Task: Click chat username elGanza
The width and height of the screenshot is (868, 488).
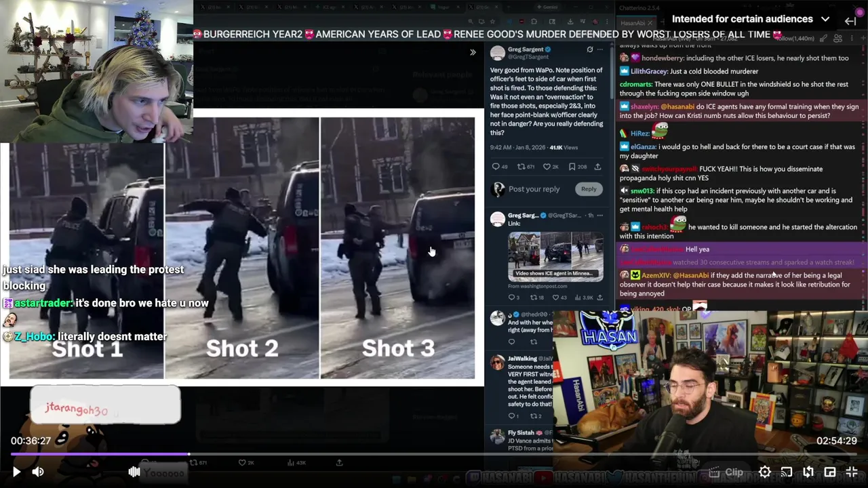Action: point(643,146)
